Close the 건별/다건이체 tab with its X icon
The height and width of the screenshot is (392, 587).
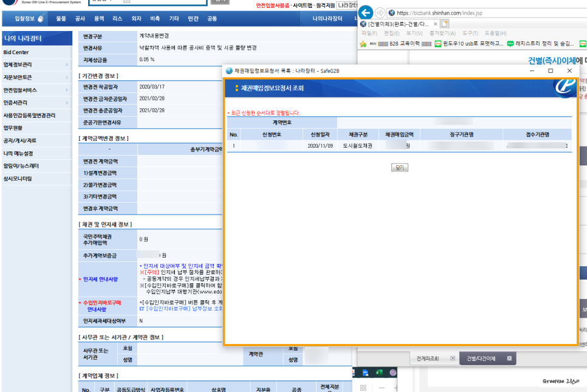coord(509,359)
